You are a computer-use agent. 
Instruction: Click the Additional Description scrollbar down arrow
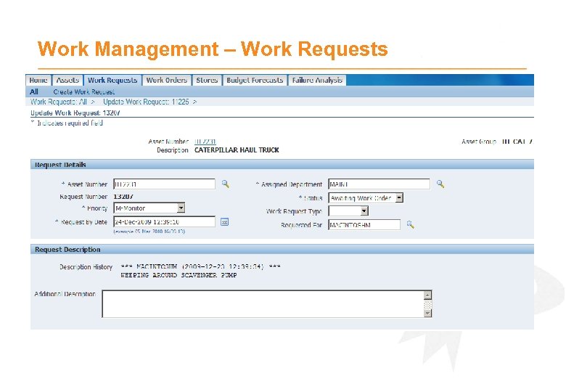coord(427,314)
